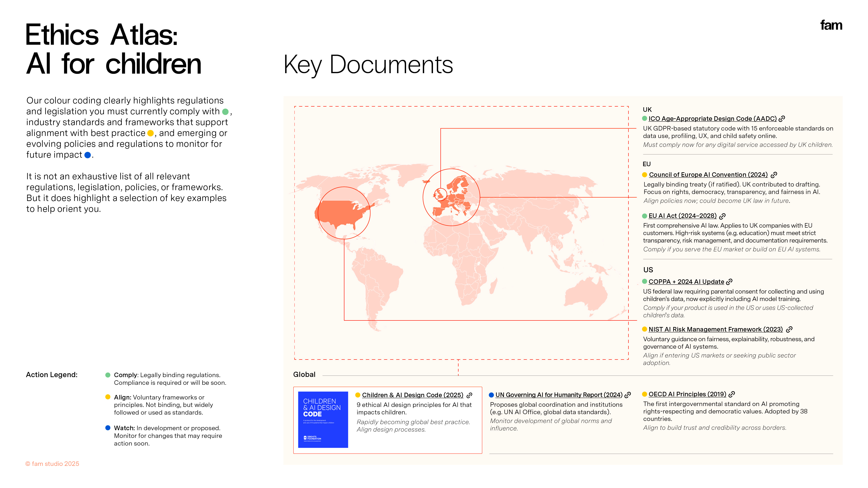The height and width of the screenshot is (488, 868).
Task: Click link icon next to OECD AI Principles
Action: pos(732,394)
